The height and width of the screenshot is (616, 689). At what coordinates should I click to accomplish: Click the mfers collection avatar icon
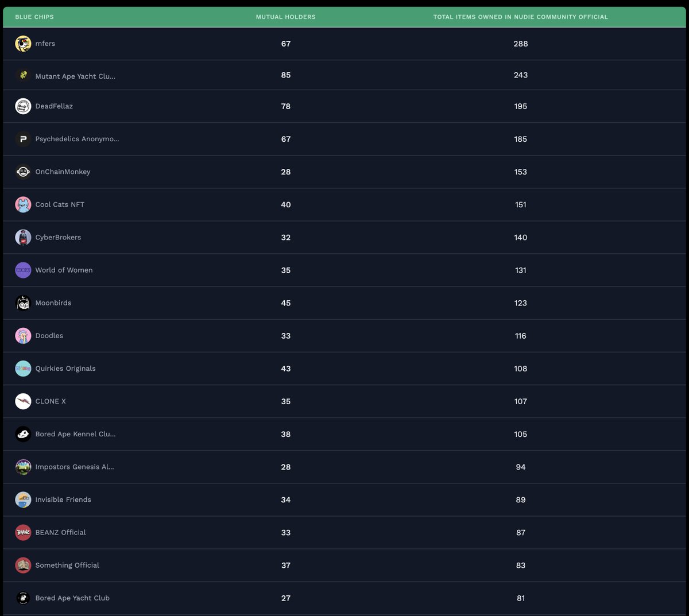coord(23,44)
